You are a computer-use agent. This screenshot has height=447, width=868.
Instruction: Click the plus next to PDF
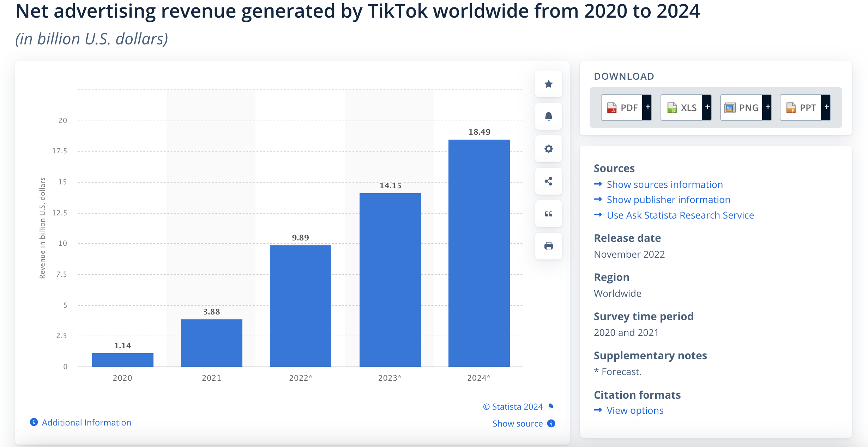[x=647, y=107]
